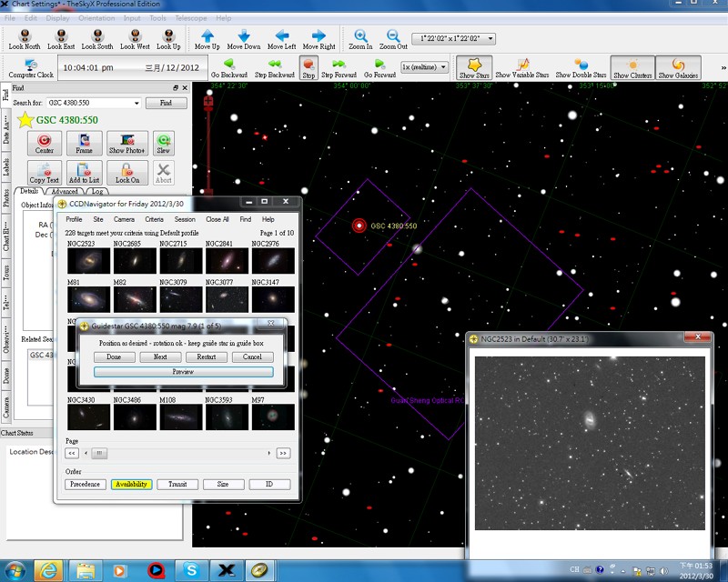
Task: Switch to the Advanced tab
Action: [x=65, y=192]
